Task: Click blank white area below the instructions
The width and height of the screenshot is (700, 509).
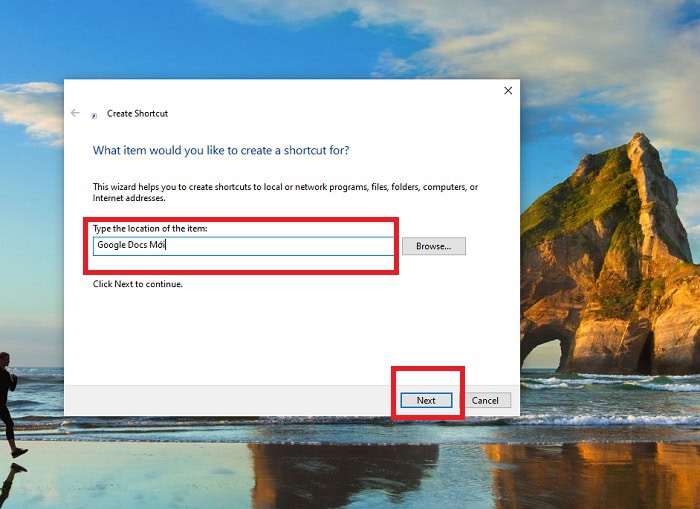Action: [x=290, y=330]
